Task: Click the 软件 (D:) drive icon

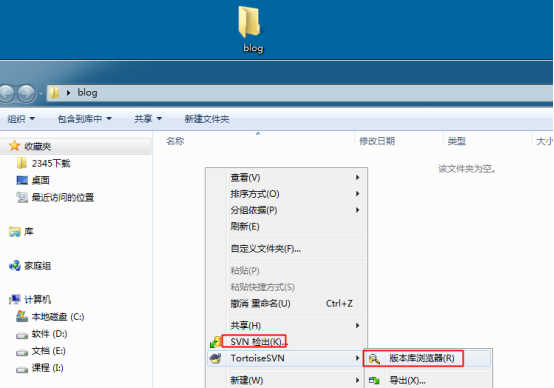Action: coord(22,335)
